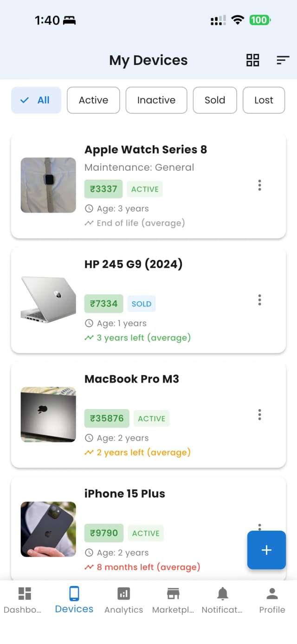Open the Dashboard tab icon
The height and width of the screenshot is (644, 297).
pos(25,593)
